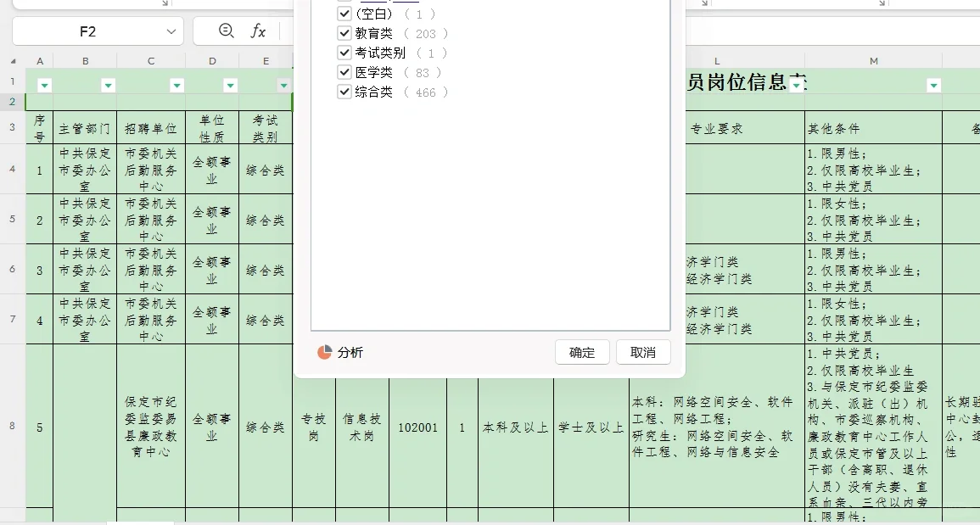Open the filter dropdown in column M
The image size is (980, 525).
933,85
